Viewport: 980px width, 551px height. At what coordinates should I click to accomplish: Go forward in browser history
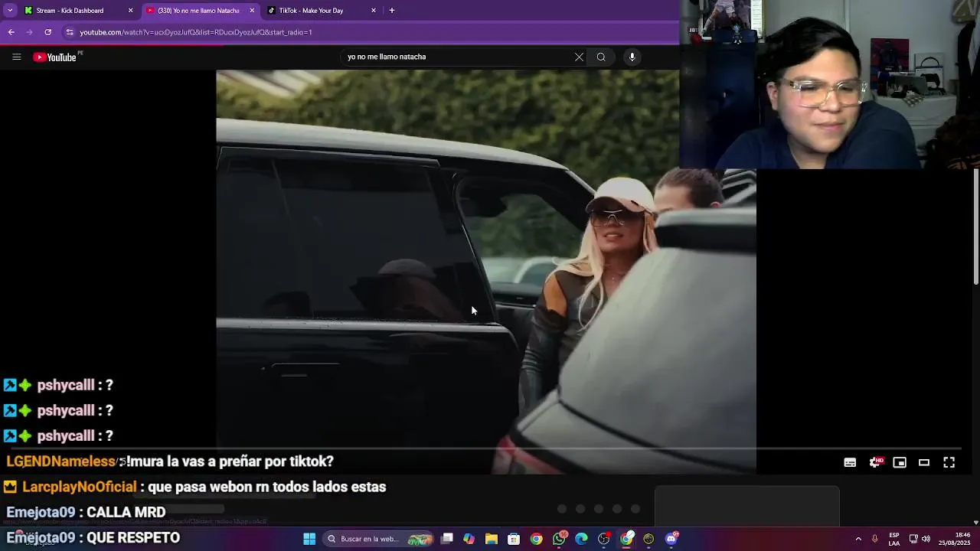click(x=29, y=32)
